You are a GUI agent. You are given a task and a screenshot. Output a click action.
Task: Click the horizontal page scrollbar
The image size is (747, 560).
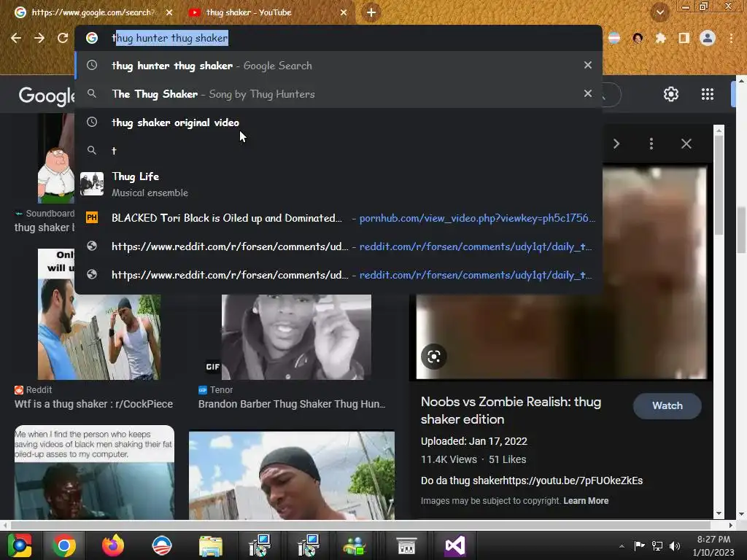tap(360, 525)
